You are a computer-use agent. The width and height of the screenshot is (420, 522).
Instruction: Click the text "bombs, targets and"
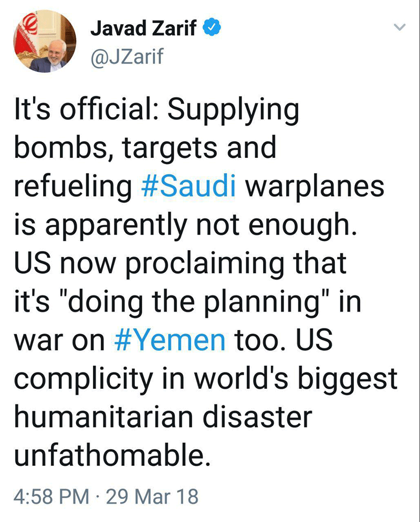[x=145, y=149]
